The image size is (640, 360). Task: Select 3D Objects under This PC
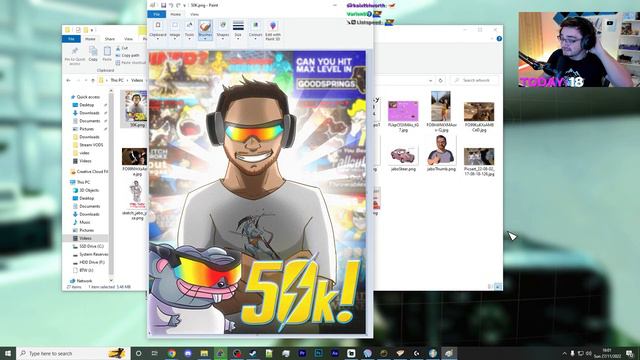[86, 190]
